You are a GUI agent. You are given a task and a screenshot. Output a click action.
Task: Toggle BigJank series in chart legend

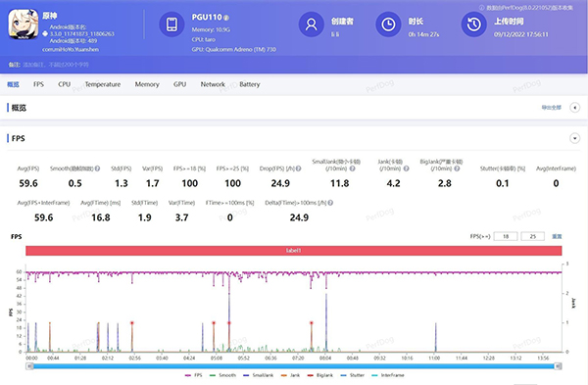(319, 375)
